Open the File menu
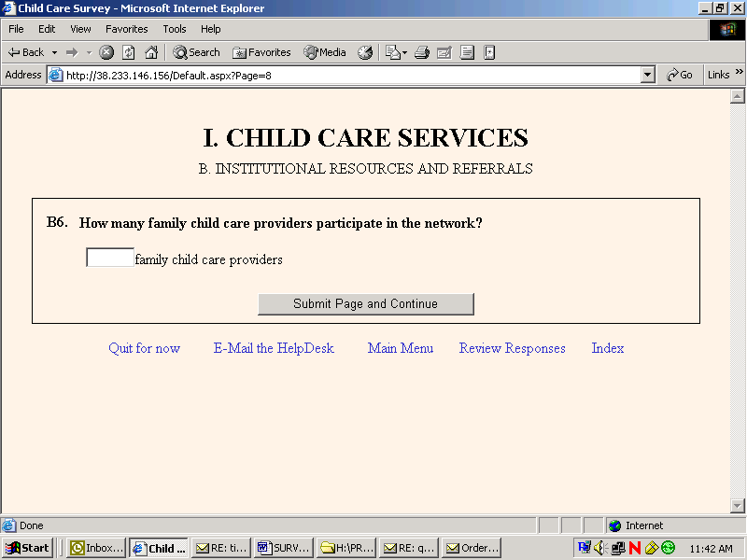 [16, 29]
